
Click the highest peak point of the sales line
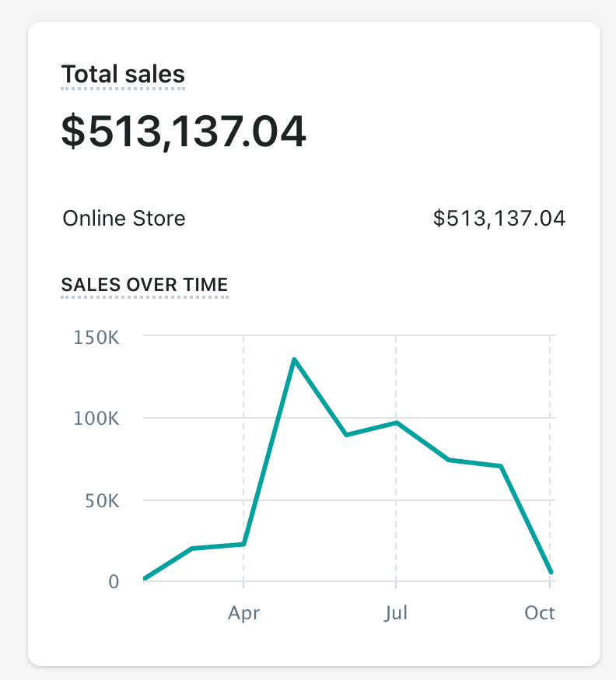tap(295, 359)
